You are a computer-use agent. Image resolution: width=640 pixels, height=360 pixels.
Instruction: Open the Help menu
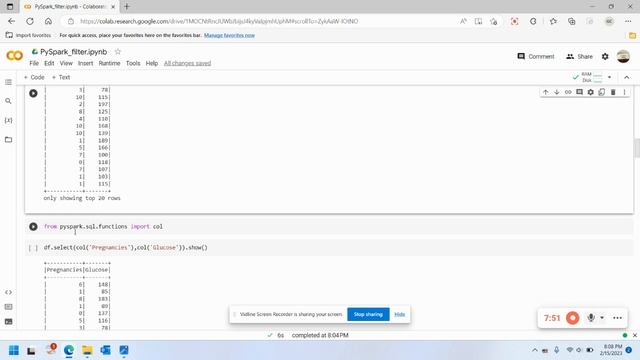pyautogui.click(x=151, y=63)
